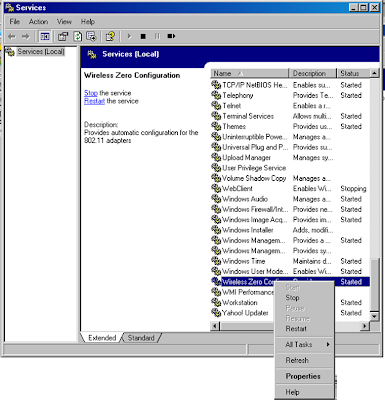Viewport: 385px width, 400px height.
Task: Click the gear icon beside Windows Audio
Action: coord(216,199)
